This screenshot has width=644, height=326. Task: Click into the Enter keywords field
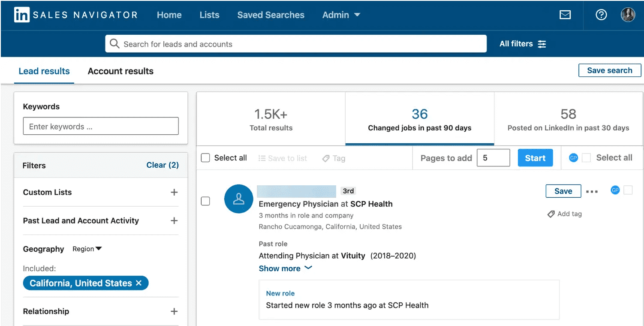[101, 127]
